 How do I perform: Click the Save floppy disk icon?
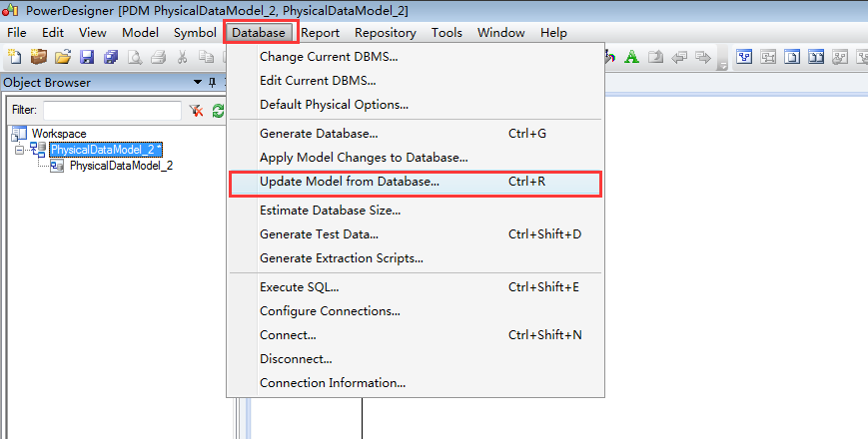point(87,57)
